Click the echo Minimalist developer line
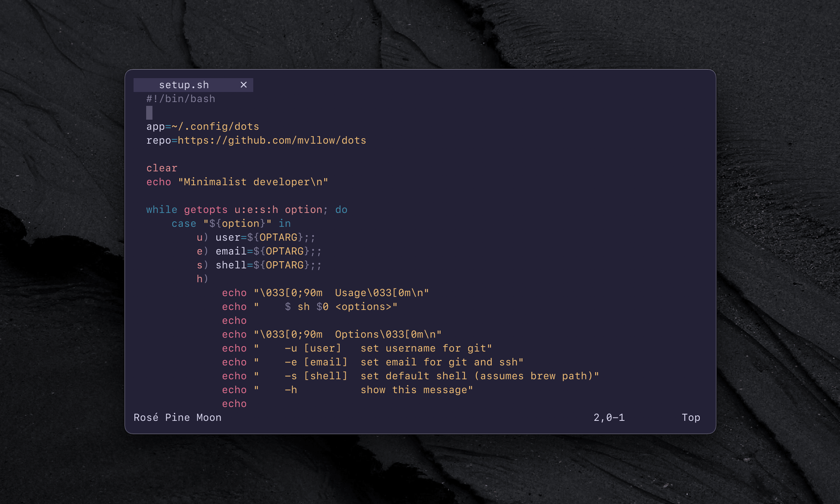The width and height of the screenshot is (840, 504). pos(237,182)
